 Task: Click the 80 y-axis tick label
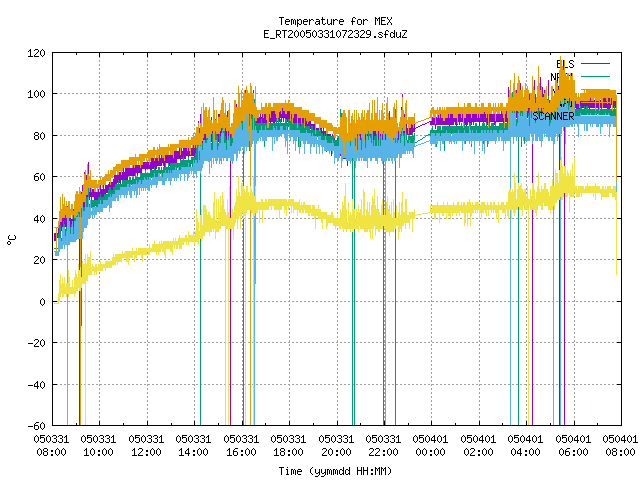coord(39,136)
